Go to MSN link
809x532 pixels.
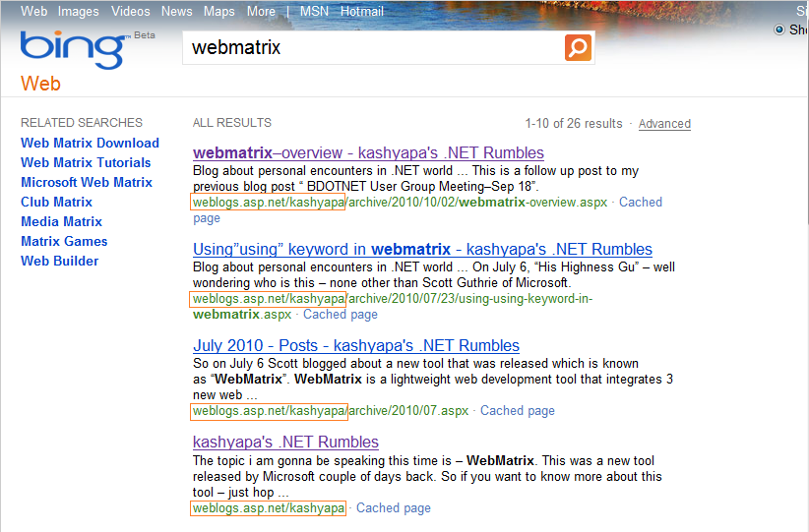(x=314, y=11)
